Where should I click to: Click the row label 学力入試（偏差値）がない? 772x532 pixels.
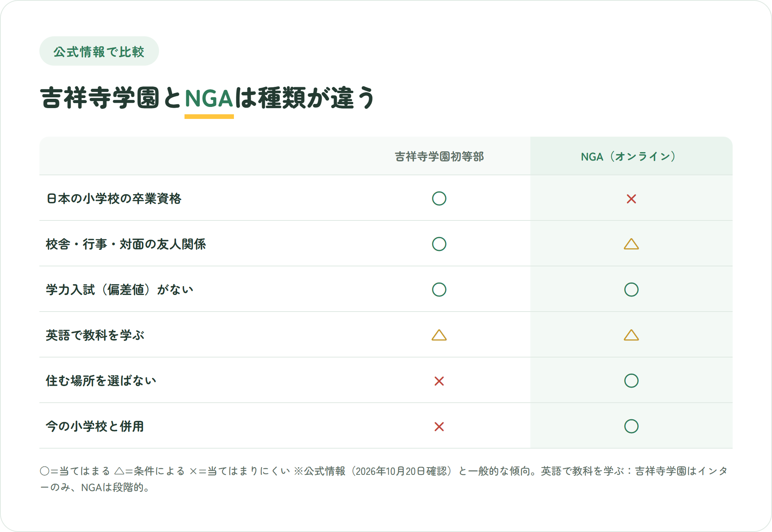point(120,290)
